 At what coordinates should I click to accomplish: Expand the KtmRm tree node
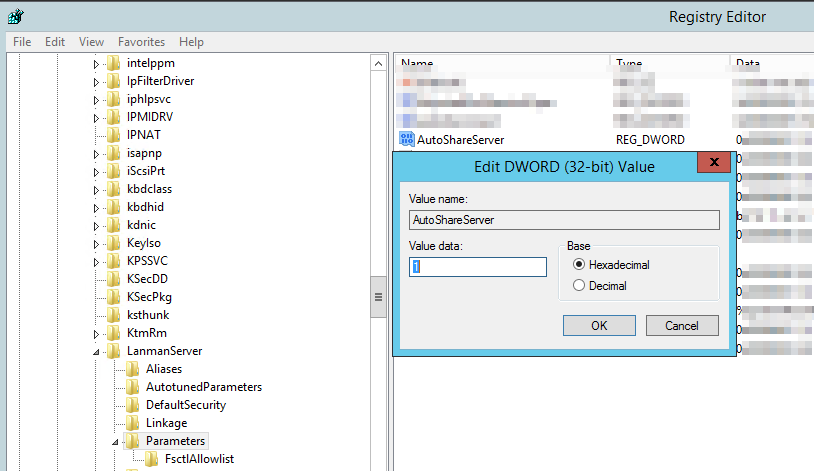(96, 334)
